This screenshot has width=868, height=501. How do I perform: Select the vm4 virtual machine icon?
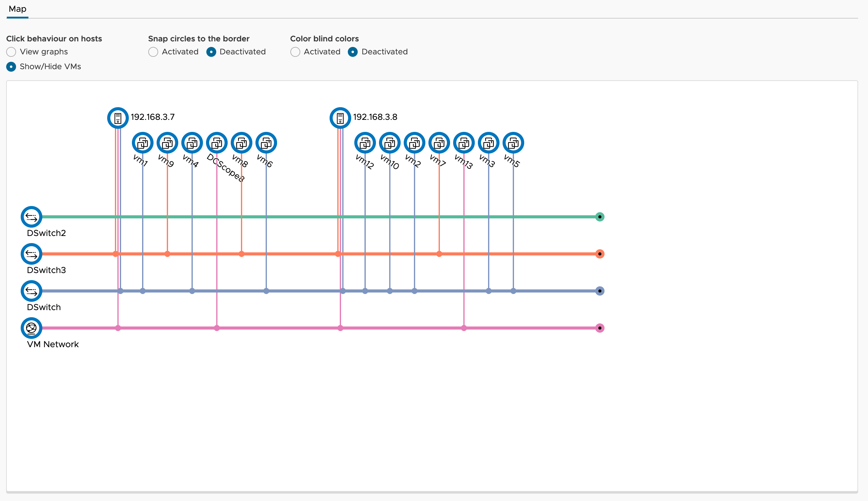[192, 143]
